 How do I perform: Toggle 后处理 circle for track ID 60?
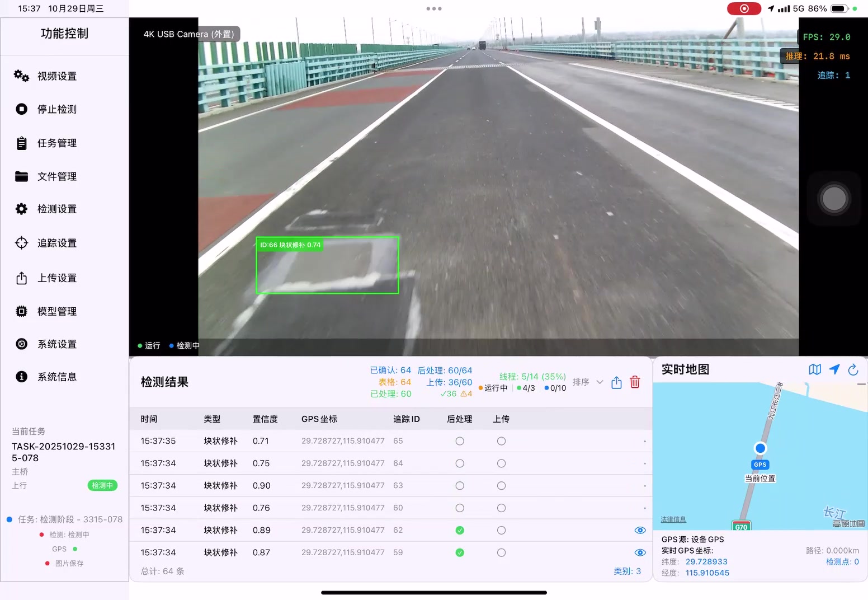460,508
